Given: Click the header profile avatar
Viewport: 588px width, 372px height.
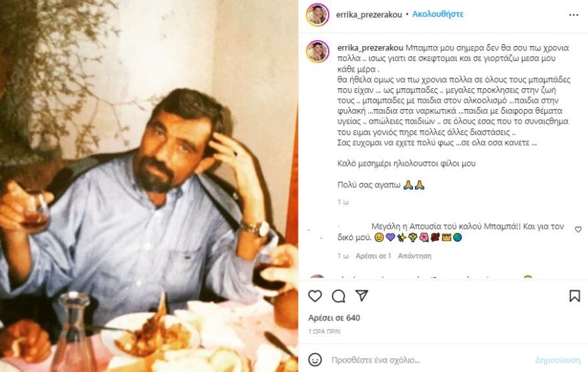Looking at the screenshot, I should tap(317, 14).
